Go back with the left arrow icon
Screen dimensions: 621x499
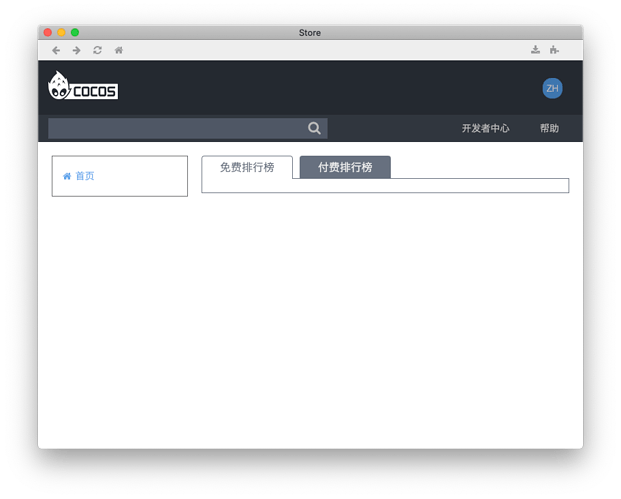(x=56, y=50)
